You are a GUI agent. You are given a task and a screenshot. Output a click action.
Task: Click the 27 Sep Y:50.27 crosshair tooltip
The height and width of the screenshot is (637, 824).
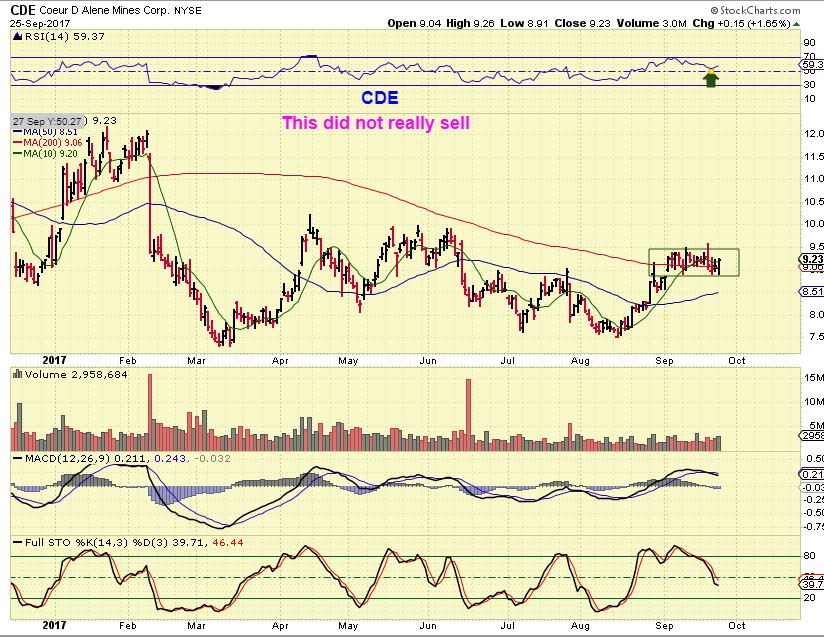click(x=47, y=121)
